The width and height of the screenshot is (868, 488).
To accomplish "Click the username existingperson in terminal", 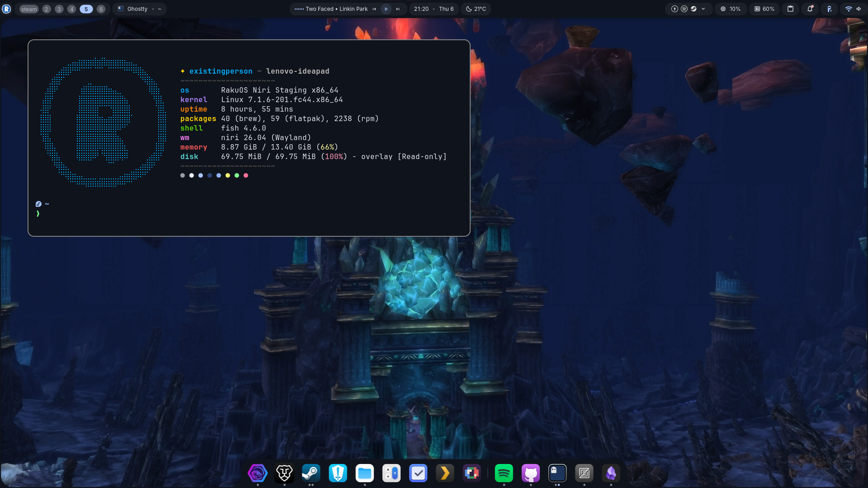I will 221,71.
